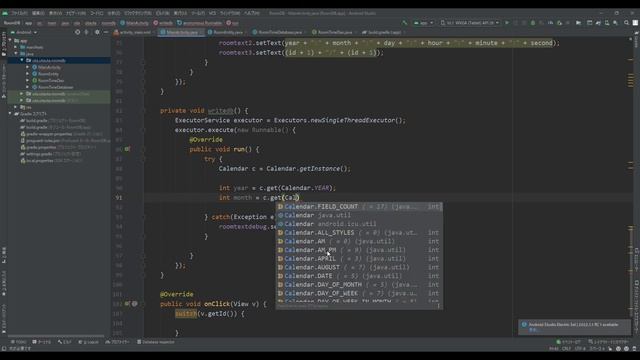The width and height of the screenshot is (640, 360).
Task: Click the Android Studio logo icon in the title bar
Action: click(x=5, y=13)
